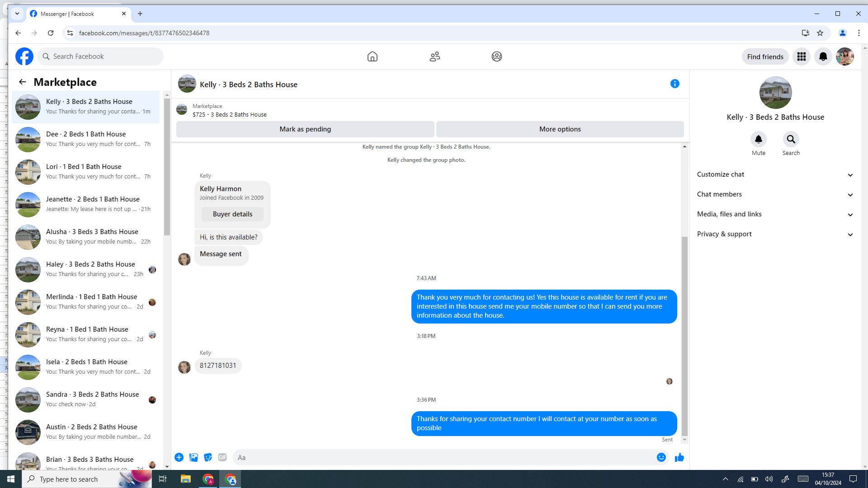Go to the Home feed icon

372,56
